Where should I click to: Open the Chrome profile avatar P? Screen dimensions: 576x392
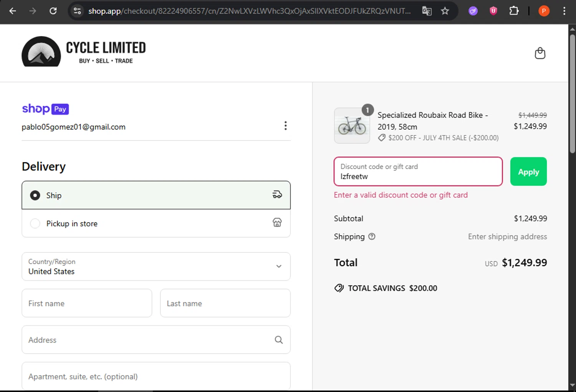coord(544,11)
